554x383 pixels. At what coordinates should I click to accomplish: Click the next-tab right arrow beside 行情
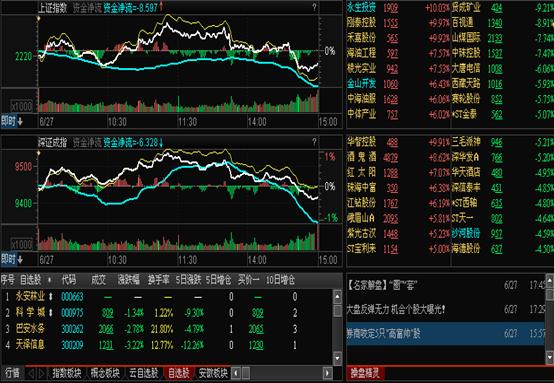pyautogui.click(x=42, y=373)
